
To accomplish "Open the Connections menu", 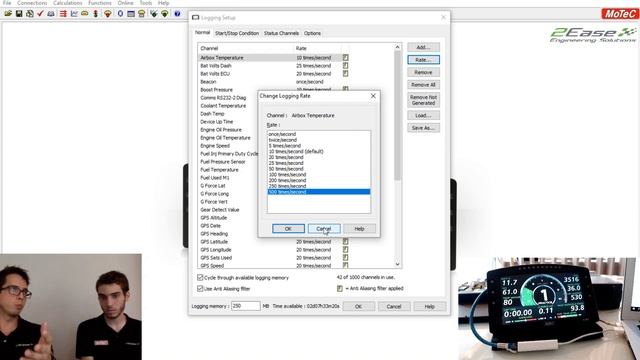I will point(32,3).
